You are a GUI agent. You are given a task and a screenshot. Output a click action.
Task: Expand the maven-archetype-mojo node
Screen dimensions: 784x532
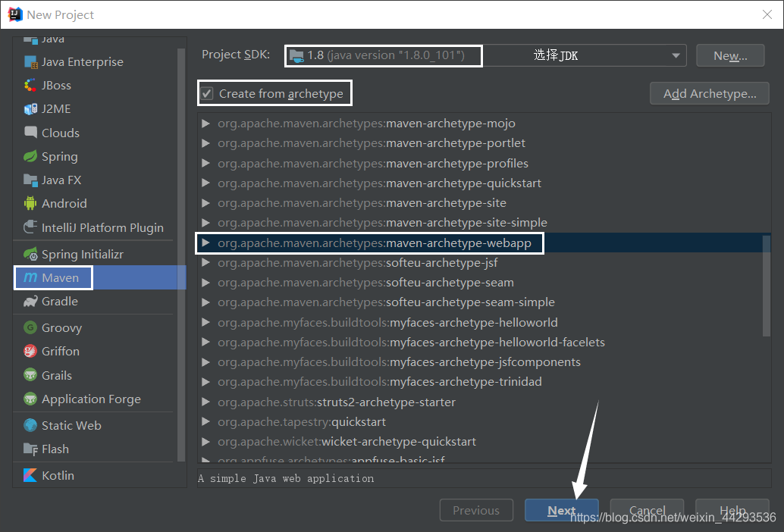(x=205, y=123)
